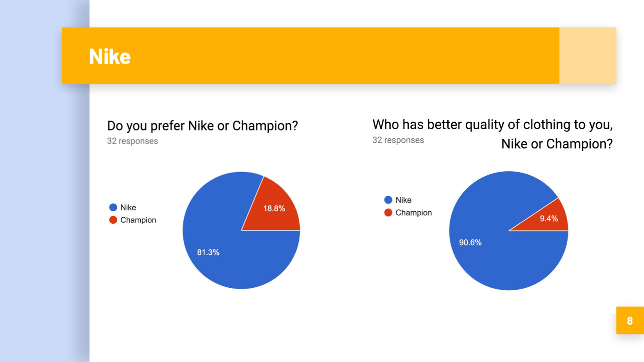Click the Champion label in the left legend
This screenshot has width=644, height=362.
pos(138,220)
